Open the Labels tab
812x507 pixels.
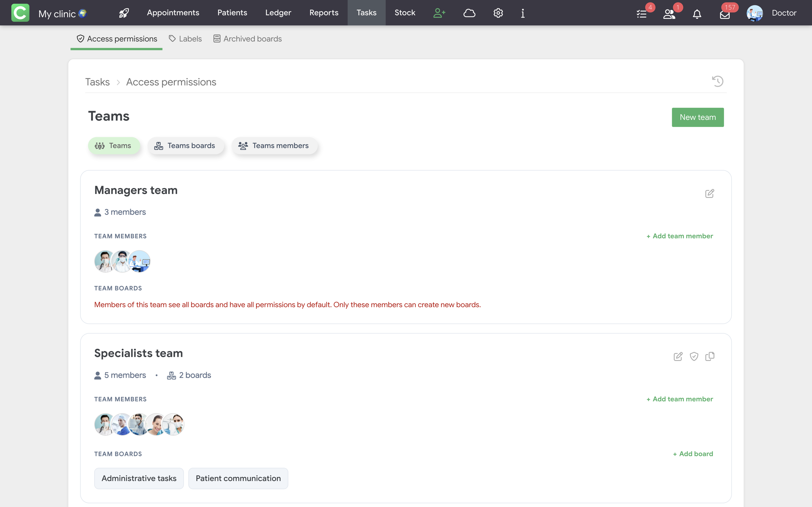(x=185, y=39)
